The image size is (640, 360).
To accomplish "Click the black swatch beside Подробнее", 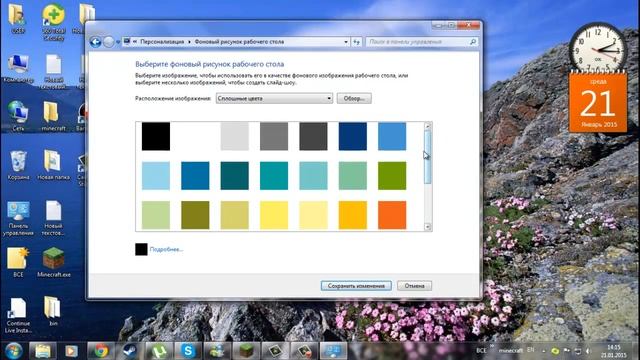I will pyautogui.click(x=141, y=249).
